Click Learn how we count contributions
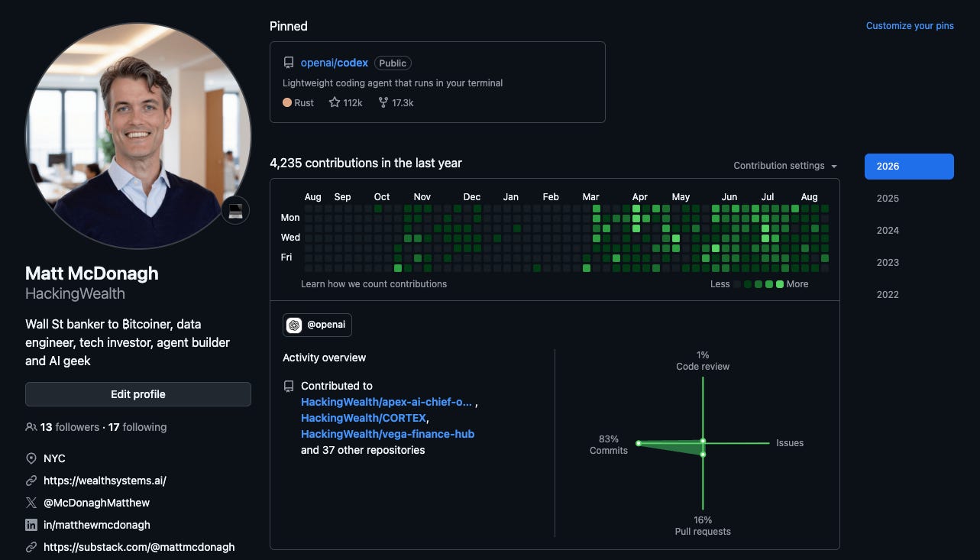The image size is (980, 560). [x=374, y=284]
